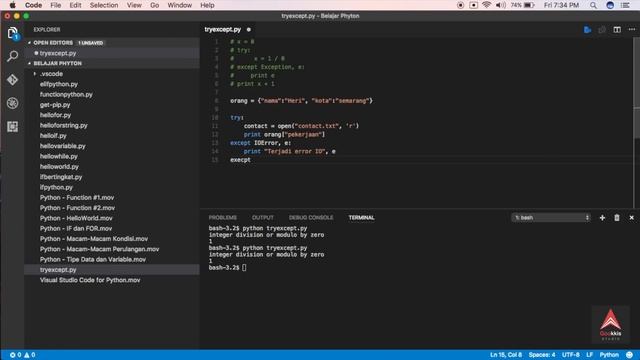Open helloforstring.py in explorer

(64, 125)
